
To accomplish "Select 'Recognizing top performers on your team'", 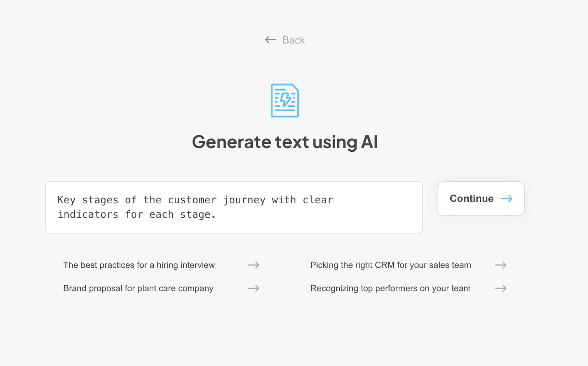I will 391,288.
